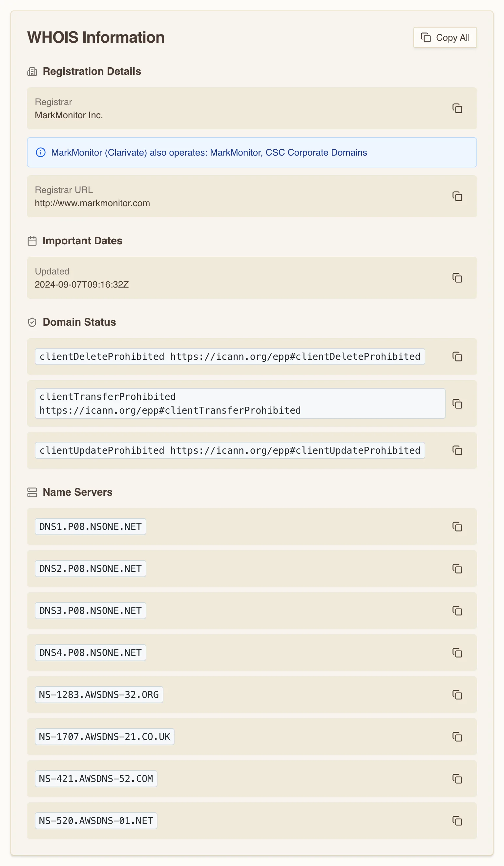Click the clientTransferProhibited status text box

coord(240,403)
